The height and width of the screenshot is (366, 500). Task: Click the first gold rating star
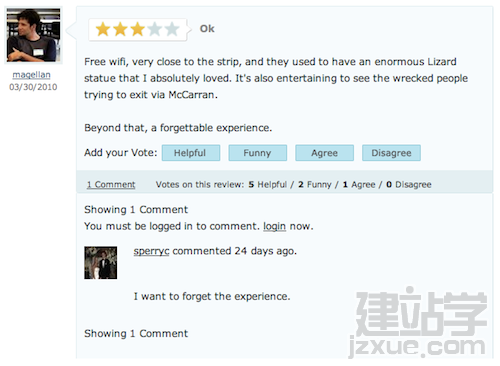(x=103, y=29)
